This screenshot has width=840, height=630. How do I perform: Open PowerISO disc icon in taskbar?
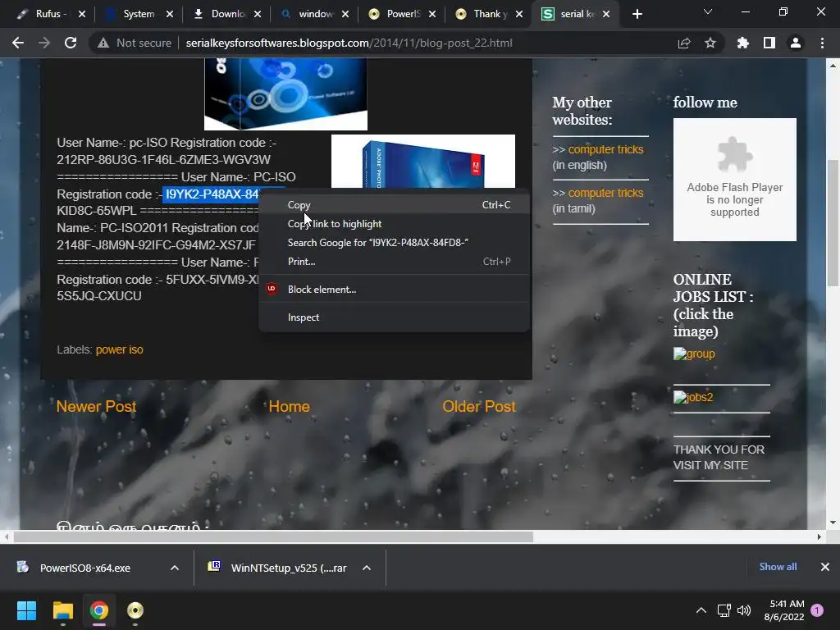(x=135, y=610)
